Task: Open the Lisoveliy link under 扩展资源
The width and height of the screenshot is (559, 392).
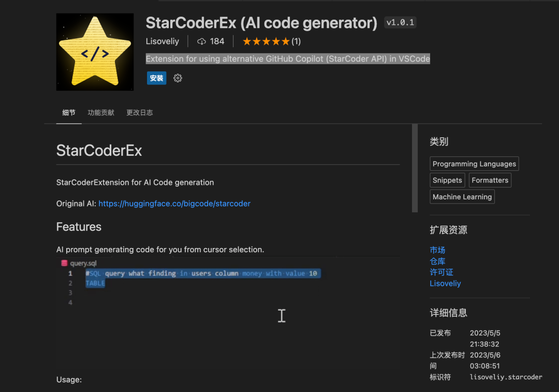Action: pyautogui.click(x=445, y=284)
